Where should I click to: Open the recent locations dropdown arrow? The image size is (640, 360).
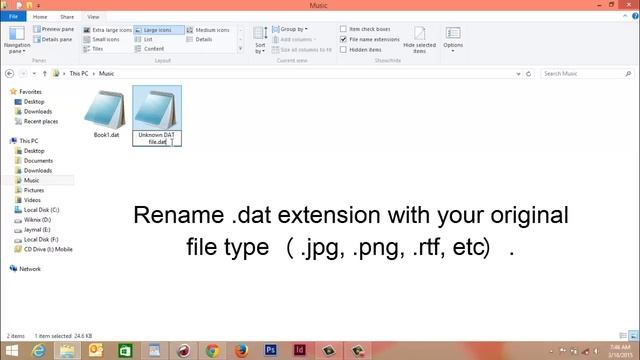point(34,74)
